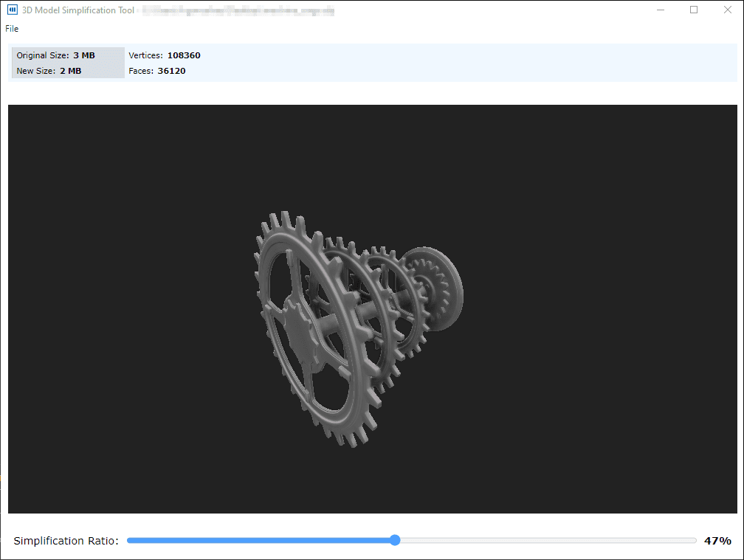Minimize the Simplification Tool window
The height and width of the screenshot is (560, 744).
click(659, 10)
